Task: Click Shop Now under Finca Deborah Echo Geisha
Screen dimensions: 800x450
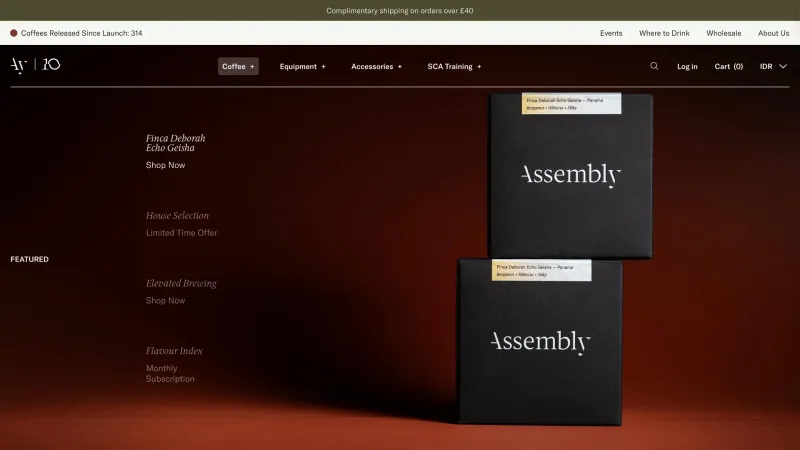Action: coord(165,165)
